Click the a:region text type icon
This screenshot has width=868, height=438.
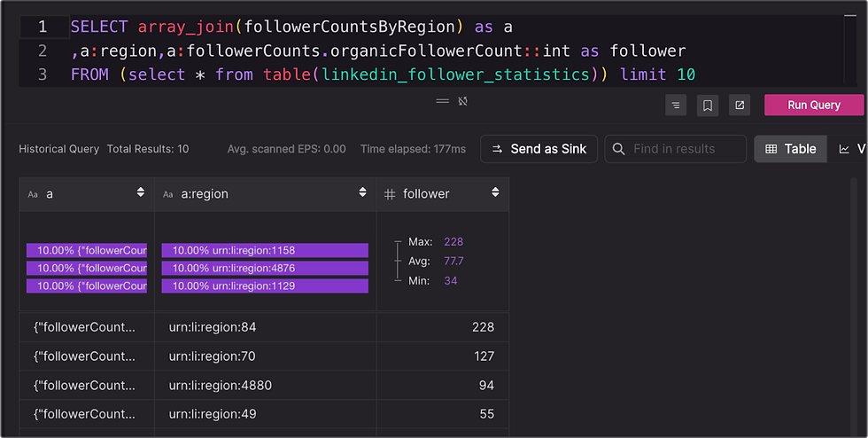click(167, 194)
